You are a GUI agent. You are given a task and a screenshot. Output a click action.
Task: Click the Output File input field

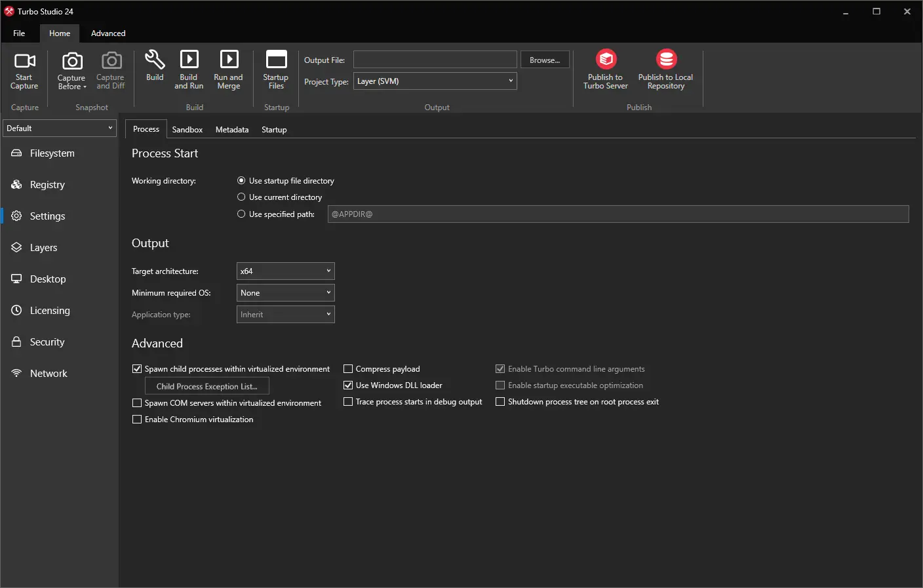pyautogui.click(x=435, y=60)
